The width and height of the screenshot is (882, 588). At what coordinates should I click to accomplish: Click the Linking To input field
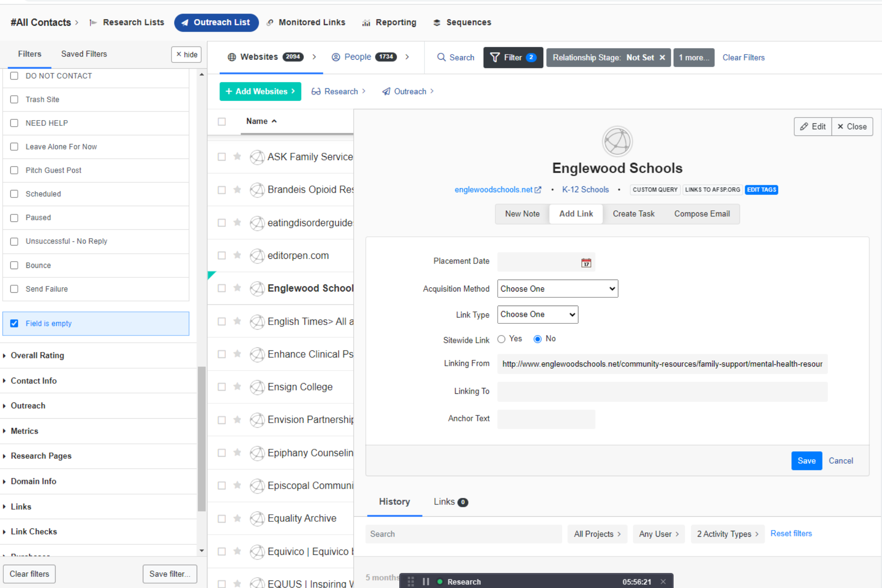pyautogui.click(x=662, y=391)
